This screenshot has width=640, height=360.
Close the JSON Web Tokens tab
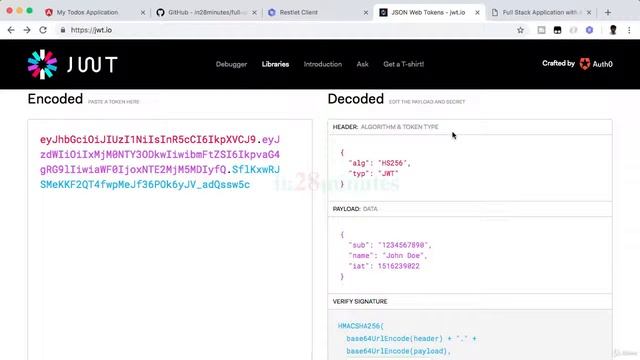(477, 13)
